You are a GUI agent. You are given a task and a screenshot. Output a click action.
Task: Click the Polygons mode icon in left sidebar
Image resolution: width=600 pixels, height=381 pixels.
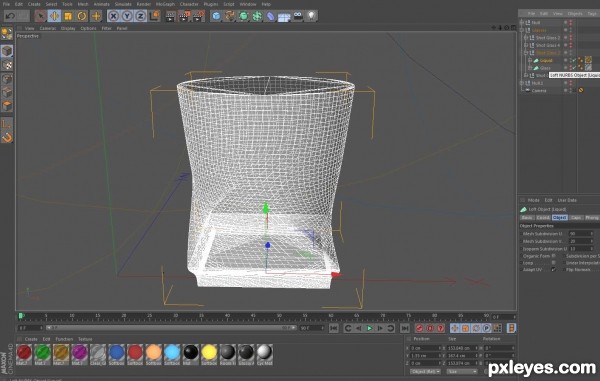pos(7,106)
